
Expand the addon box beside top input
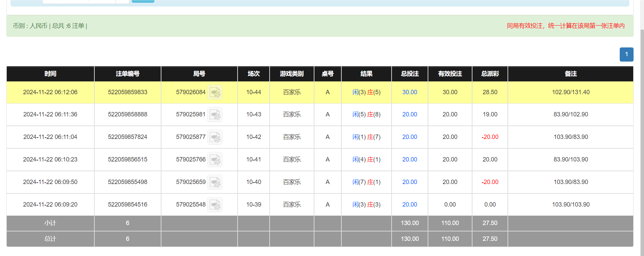(x=123, y=1)
